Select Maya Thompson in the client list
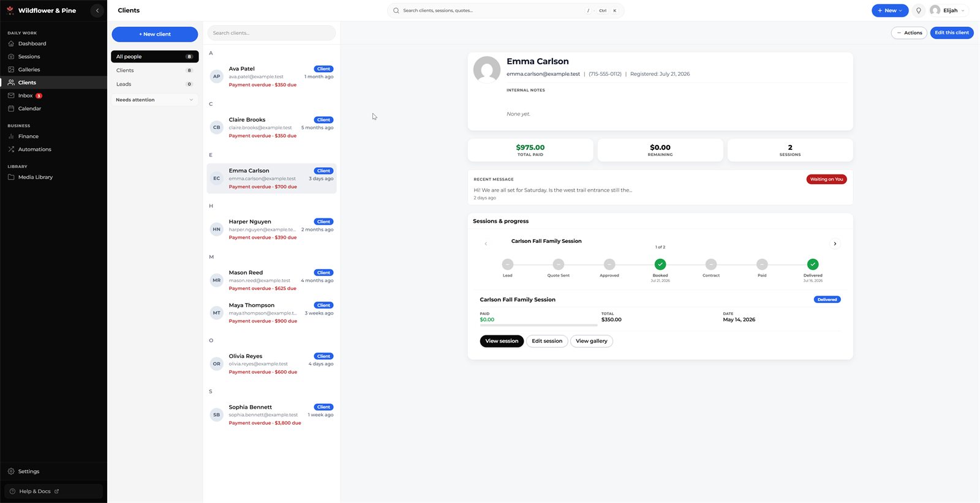 click(x=272, y=313)
